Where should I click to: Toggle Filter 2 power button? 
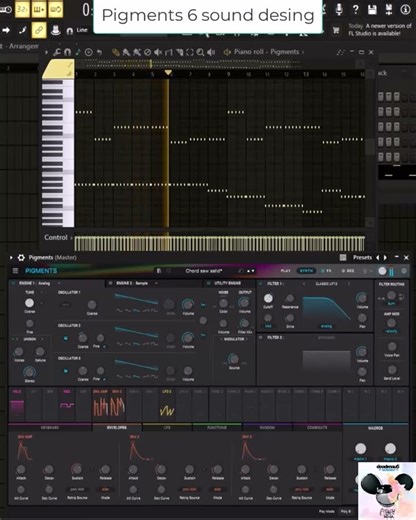tap(261, 337)
